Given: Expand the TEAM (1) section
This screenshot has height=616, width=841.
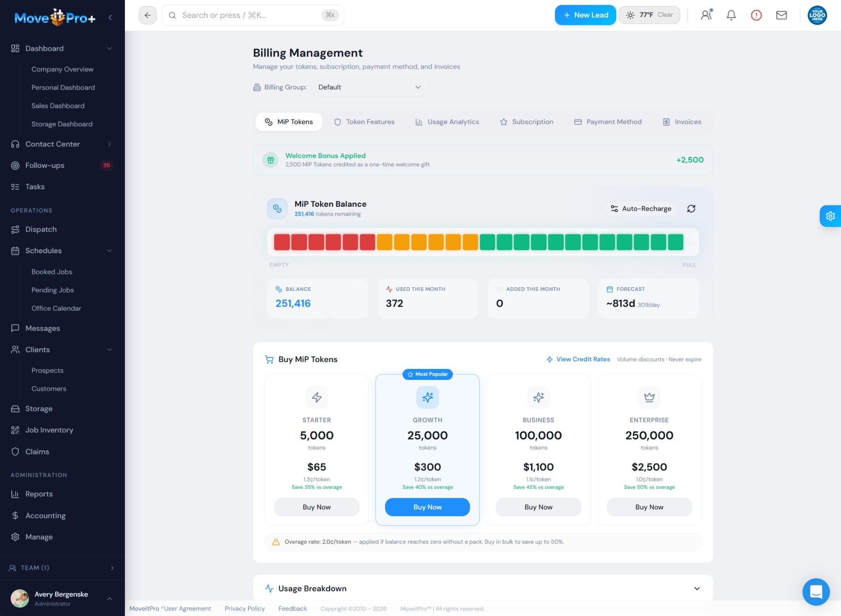Looking at the screenshot, I should tap(62, 568).
